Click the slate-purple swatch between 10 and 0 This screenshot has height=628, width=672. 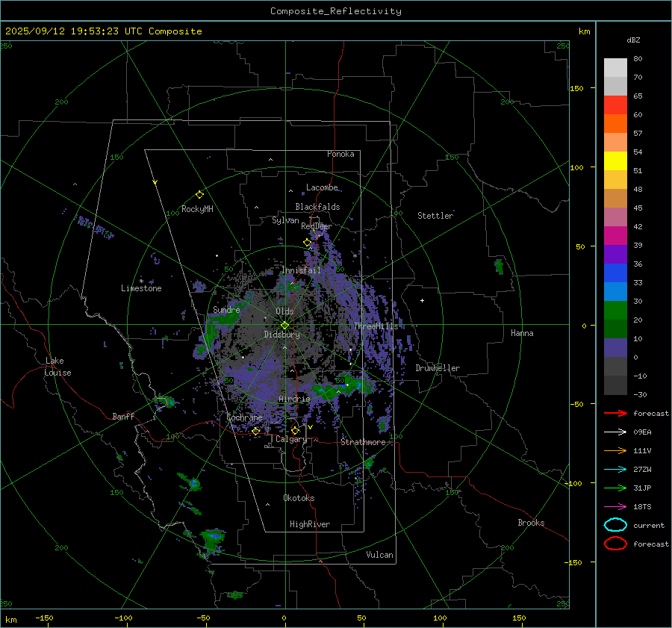[615, 348]
